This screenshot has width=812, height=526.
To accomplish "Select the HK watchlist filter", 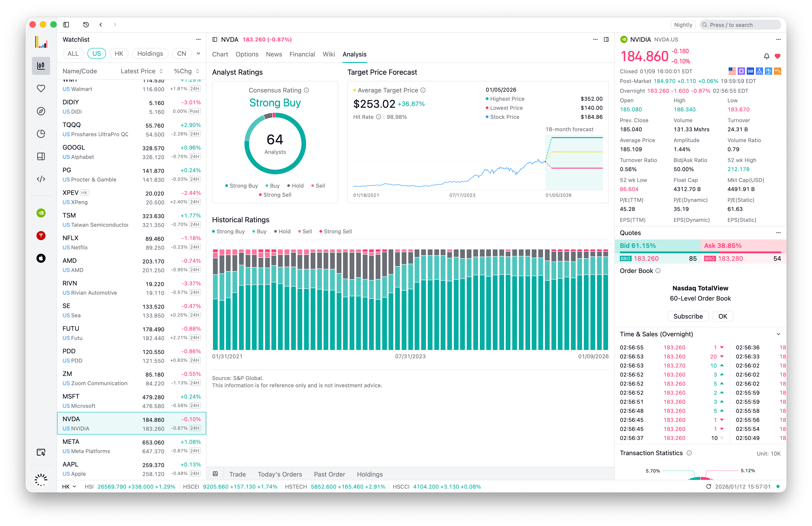I will [119, 53].
